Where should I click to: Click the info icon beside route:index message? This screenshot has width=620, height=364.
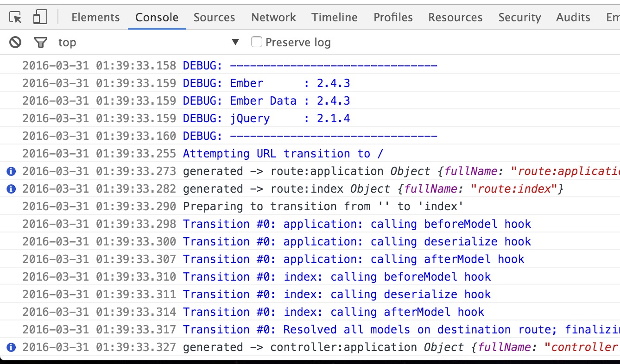pos(11,188)
